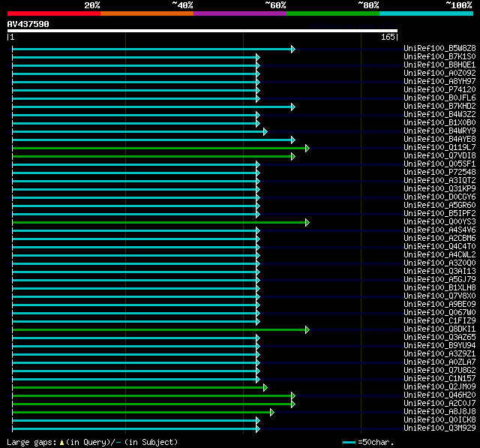Select the UniRef100_Q3AI13 label
The height and width of the screenshot is (448, 480).
coord(439,272)
